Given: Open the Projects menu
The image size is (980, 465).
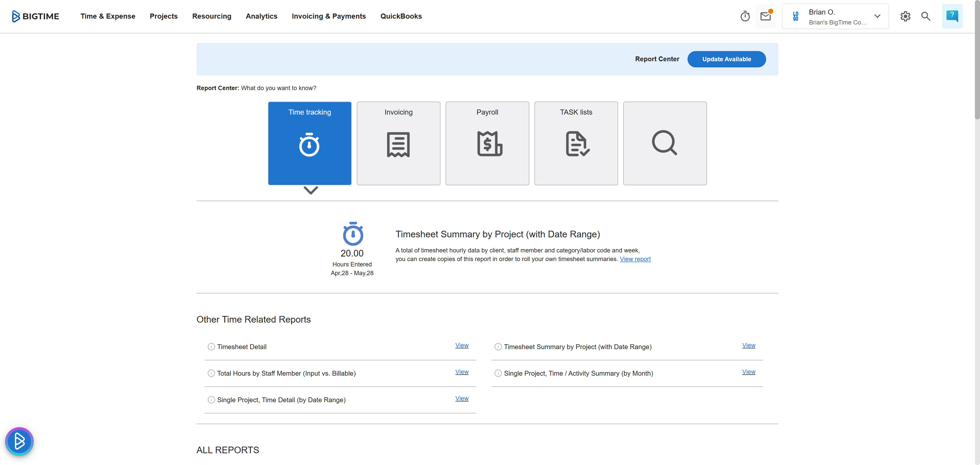Looking at the screenshot, I should tap(164, 16).
